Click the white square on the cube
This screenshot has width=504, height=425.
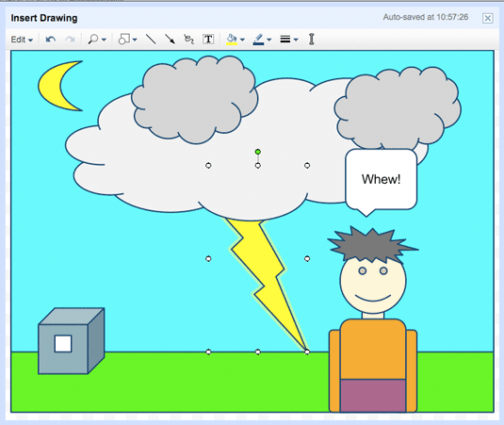point(63,344)
